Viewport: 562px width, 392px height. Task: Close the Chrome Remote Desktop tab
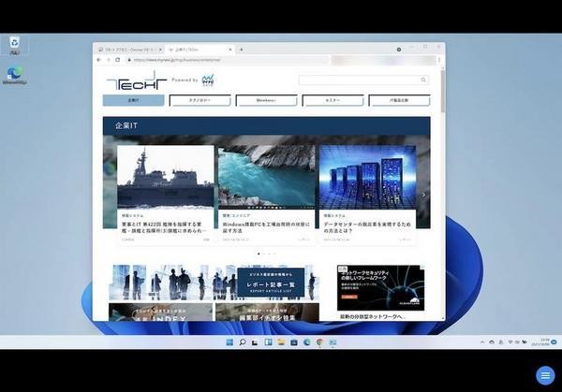coord(160,50)
